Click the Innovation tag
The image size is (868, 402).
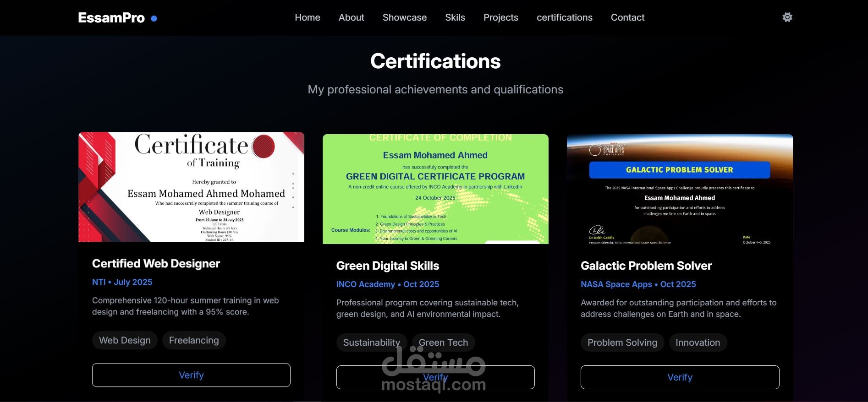[x=698, y=342]
